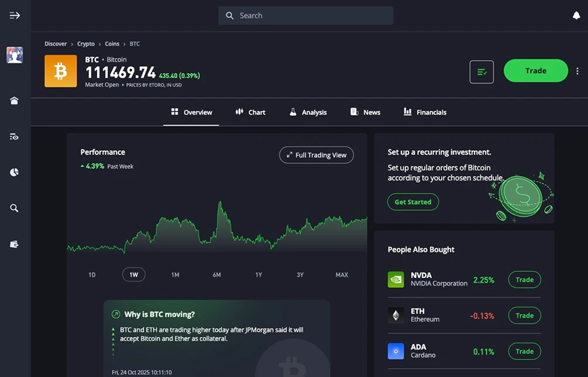Click the coin illustration in recurring investment card
The image size is (588, 377).
521,198
